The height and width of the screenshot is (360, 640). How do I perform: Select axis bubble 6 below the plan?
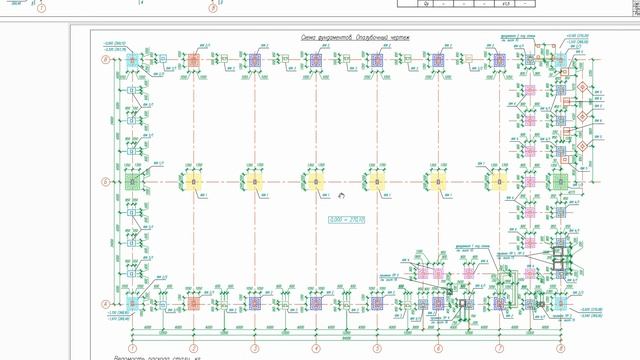click(x=438, y=349)
